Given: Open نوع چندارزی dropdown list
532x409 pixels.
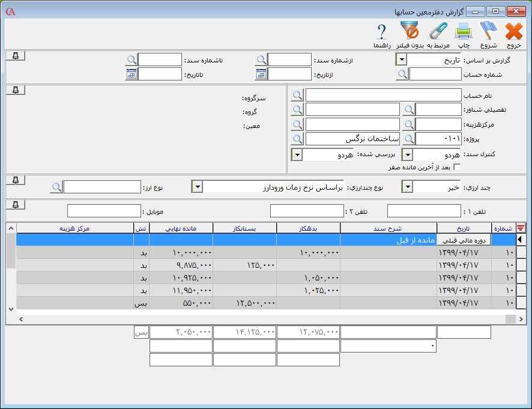Looking at the screenshot, I should (197, 187).
